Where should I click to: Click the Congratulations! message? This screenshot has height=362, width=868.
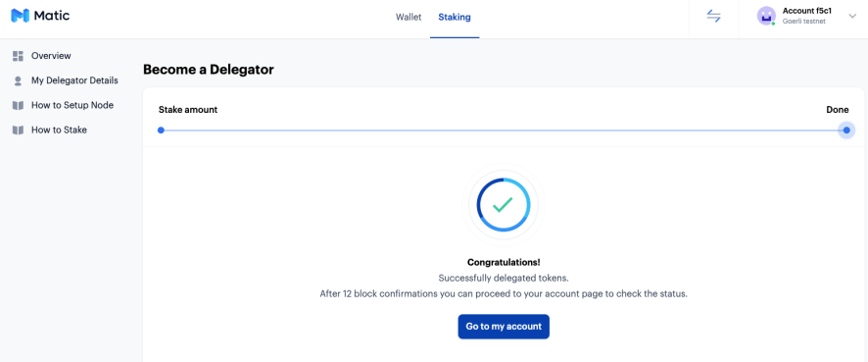click(x=504, y=262)
